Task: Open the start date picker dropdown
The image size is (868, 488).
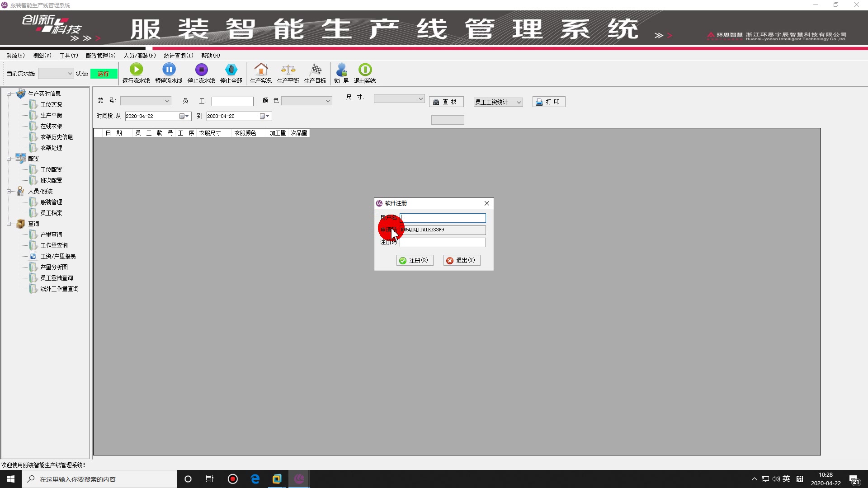Action: [x=184, y=116]
